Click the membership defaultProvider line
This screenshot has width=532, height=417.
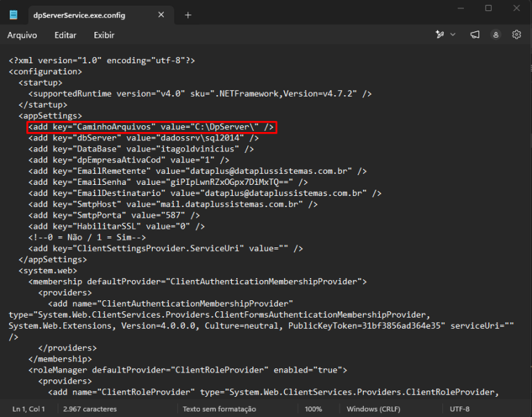[198, 281]
